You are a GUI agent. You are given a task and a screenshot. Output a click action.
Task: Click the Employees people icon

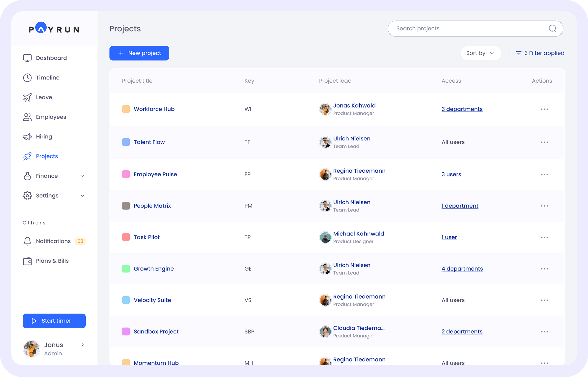tap(27, 117)
